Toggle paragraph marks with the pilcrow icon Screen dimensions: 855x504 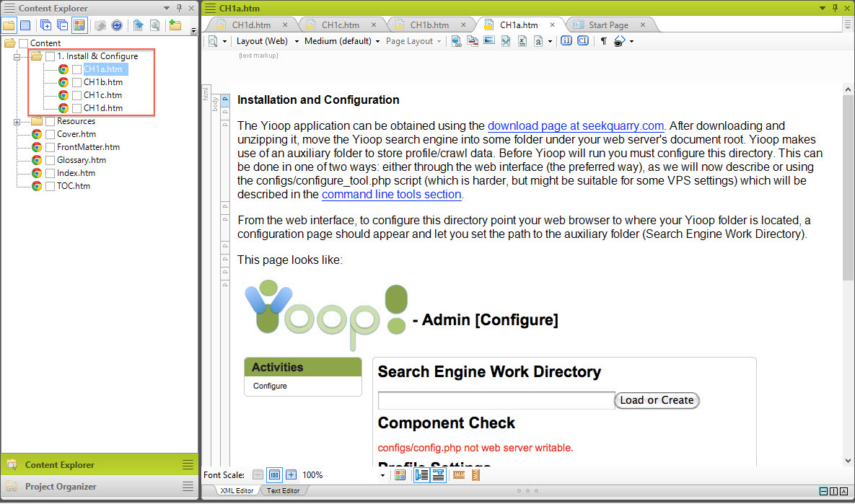coord(603,42)
